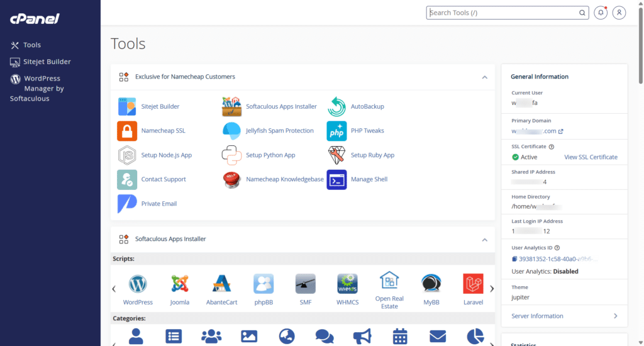Select the 'Disabled' User Analytics text
This screenshot has width=644, height=346.
[x=565, y=272]
